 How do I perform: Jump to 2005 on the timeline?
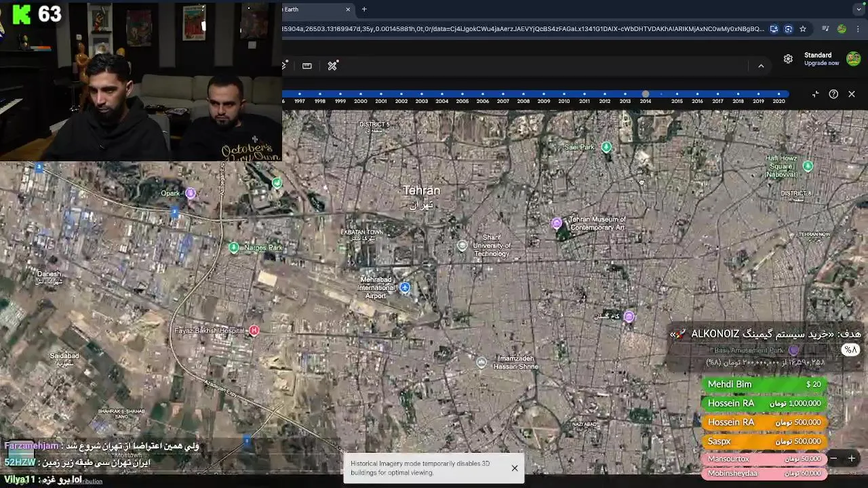(462, 101)
